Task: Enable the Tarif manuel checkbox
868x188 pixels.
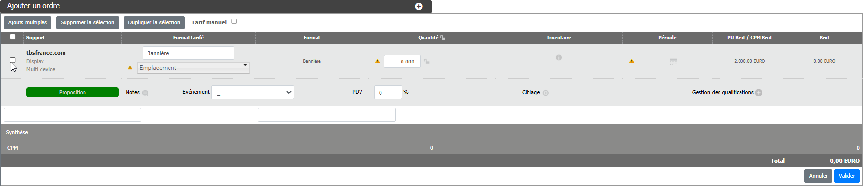Action: tap(234, 21)
